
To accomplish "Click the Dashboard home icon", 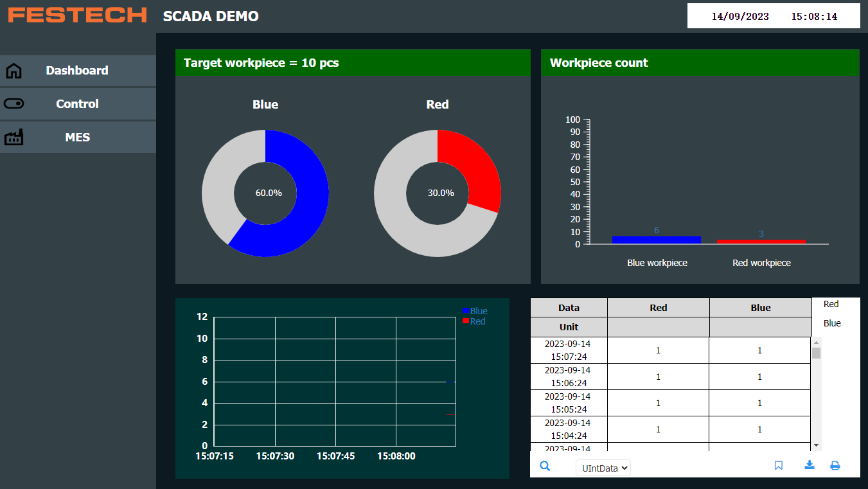I will [x=13, y=71].
